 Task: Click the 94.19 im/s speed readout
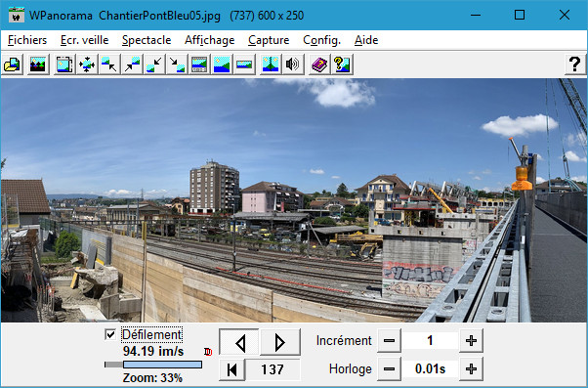[x=153, y=351]
